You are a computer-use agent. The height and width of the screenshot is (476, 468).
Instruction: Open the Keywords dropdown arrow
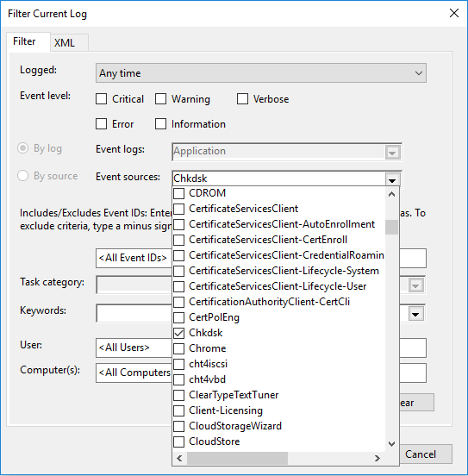coord(415,314)
